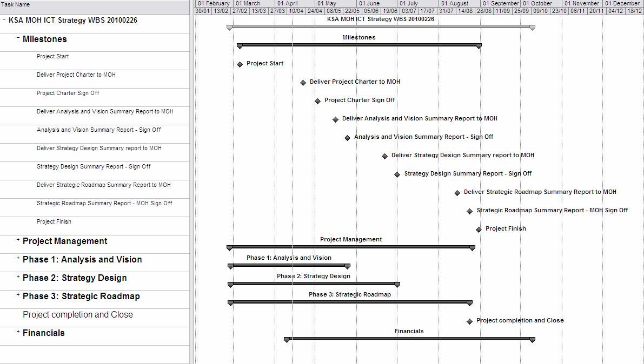Click Project completion and Close milestone diamond
Viewport: 644px width, 364px height.
[469, 322]
